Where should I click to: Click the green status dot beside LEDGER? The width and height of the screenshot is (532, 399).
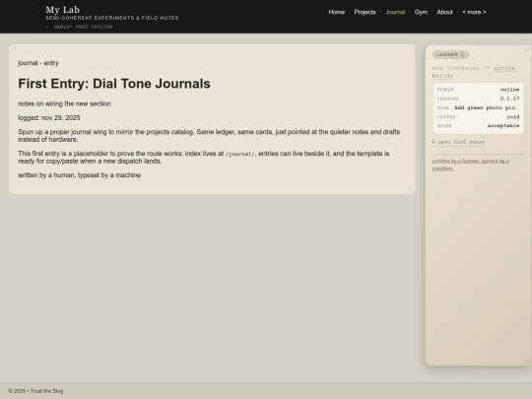coord(462,54)
